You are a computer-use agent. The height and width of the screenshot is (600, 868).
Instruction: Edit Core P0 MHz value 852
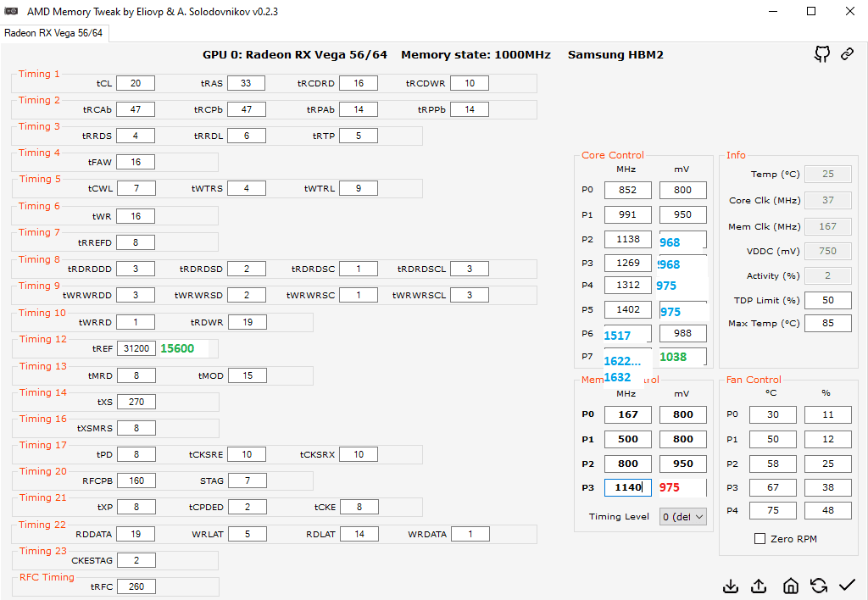click(x=628, y=190)
